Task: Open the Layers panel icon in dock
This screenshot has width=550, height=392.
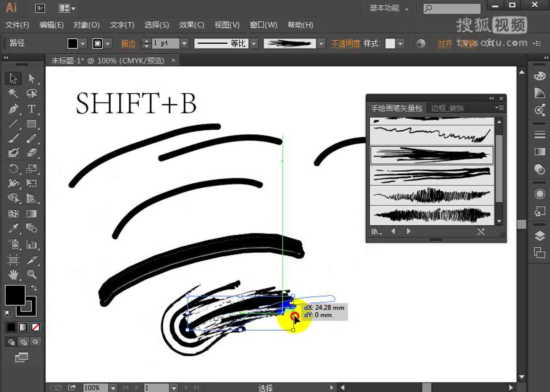Action: (539, 236)
